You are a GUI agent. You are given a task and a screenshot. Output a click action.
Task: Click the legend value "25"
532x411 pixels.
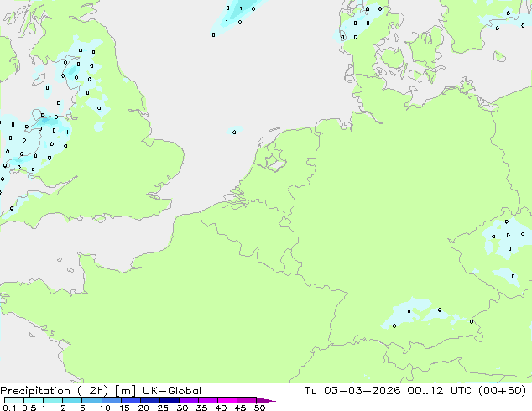pyautogui.click(x=163, y=408)
